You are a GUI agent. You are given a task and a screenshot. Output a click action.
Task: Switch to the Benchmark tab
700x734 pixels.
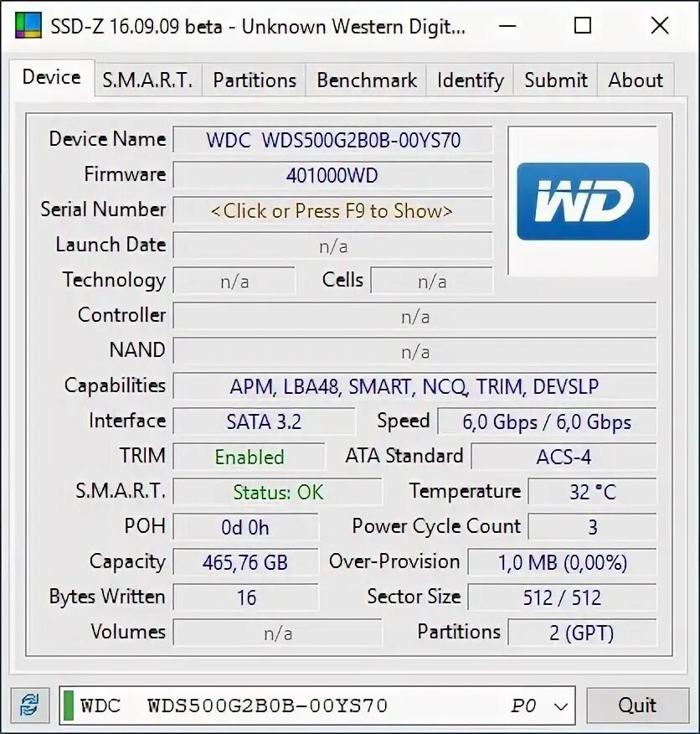pyautogui.click(x=367, y=80)
